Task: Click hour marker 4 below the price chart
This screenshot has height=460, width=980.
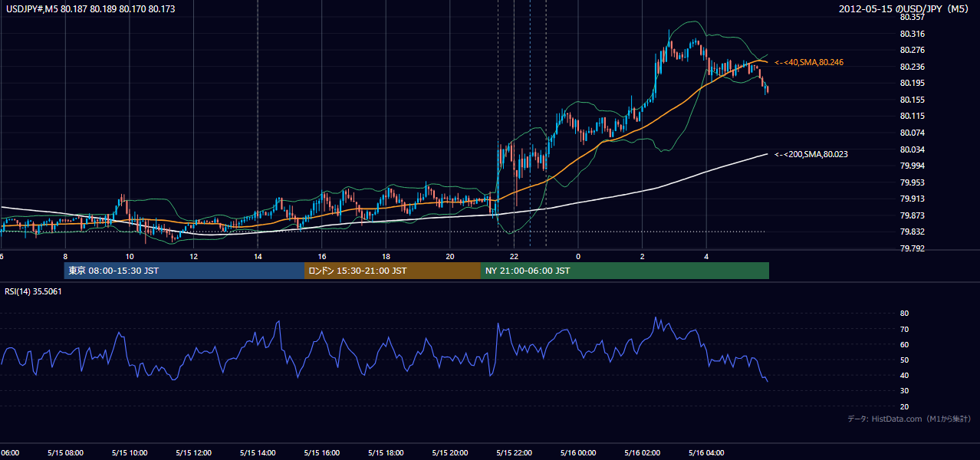Action: coord(706,257)
